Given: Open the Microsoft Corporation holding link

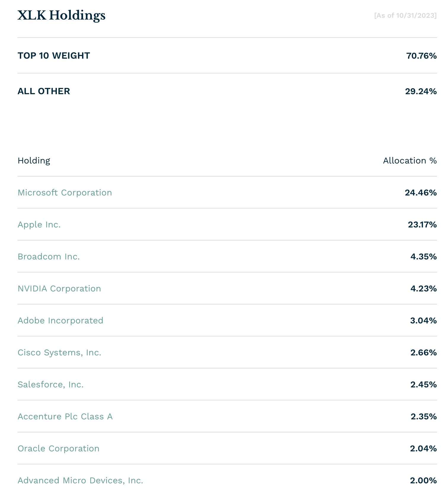Looking at the screenshot, I should [x=65, y=193].
